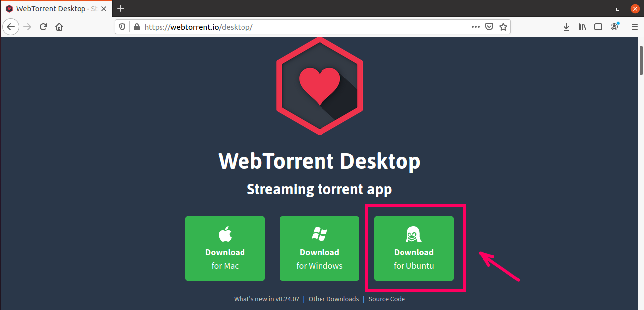The height and width of the screenshot is (310, 644).
Task: Minimize the browser window
Action: point(602,8)
